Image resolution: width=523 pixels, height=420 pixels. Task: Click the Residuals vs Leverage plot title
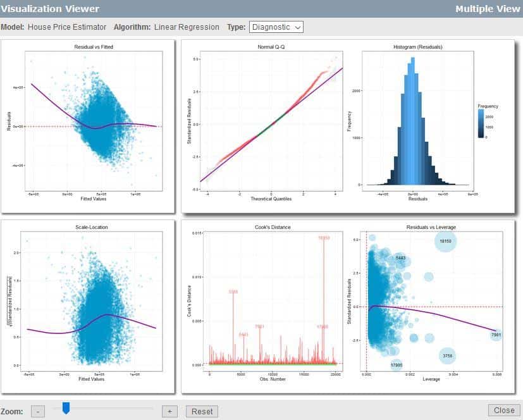click(433, 227)
